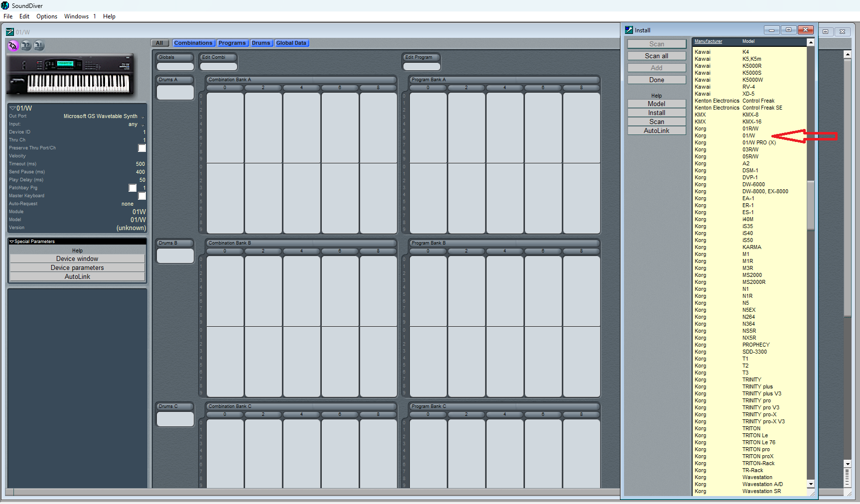The width and height of the screenshot is (860, 504).
Task: Click Device parameters help button
Action: click(x=77, y=267)
